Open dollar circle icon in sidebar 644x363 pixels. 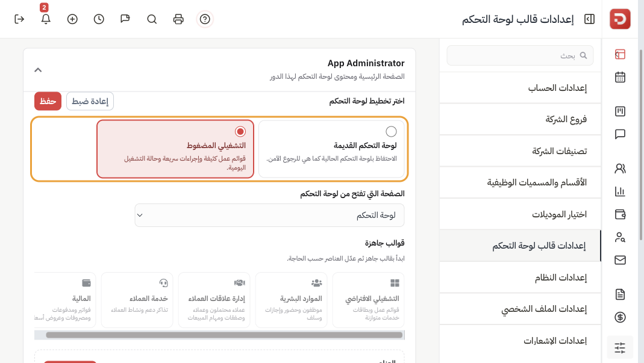click(x=620, y=317)
